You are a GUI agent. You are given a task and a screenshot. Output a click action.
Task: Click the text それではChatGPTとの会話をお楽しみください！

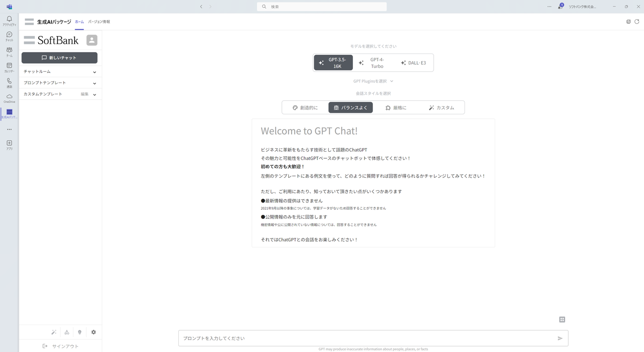(x=309, y=240)
